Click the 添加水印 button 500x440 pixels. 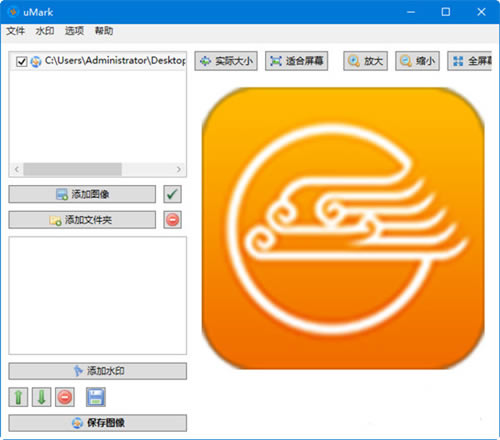[98, 371]
